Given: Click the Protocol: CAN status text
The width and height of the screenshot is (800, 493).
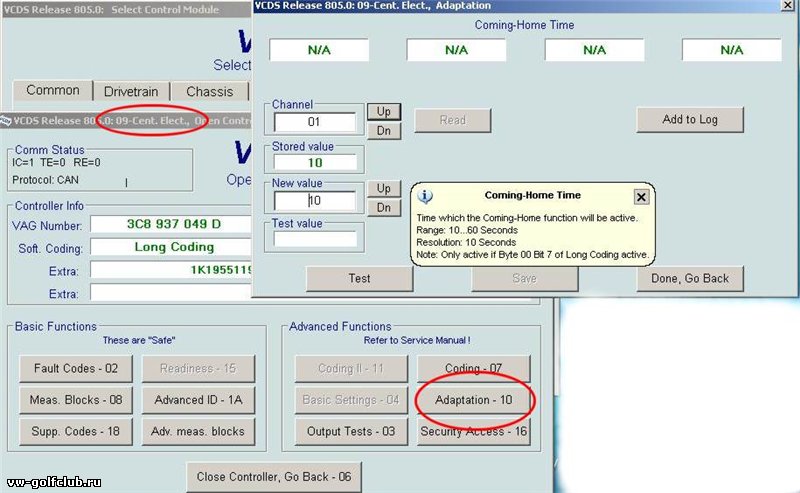Looking at the screenshot, I should coord(45,180).
